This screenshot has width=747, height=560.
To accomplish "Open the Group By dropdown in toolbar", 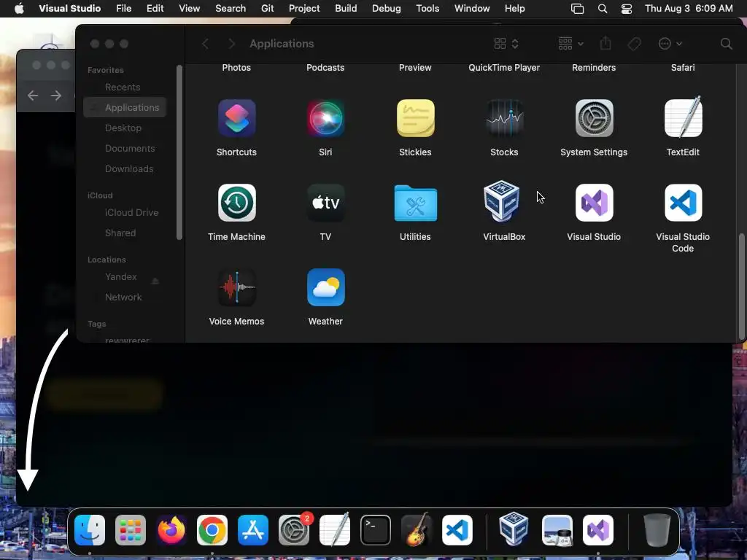I will coord(570,44).
